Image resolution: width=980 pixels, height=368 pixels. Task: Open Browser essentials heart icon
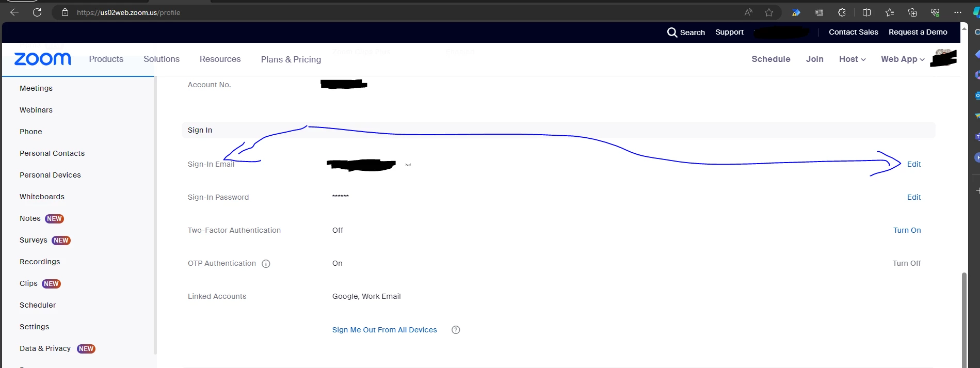[935, 12]
